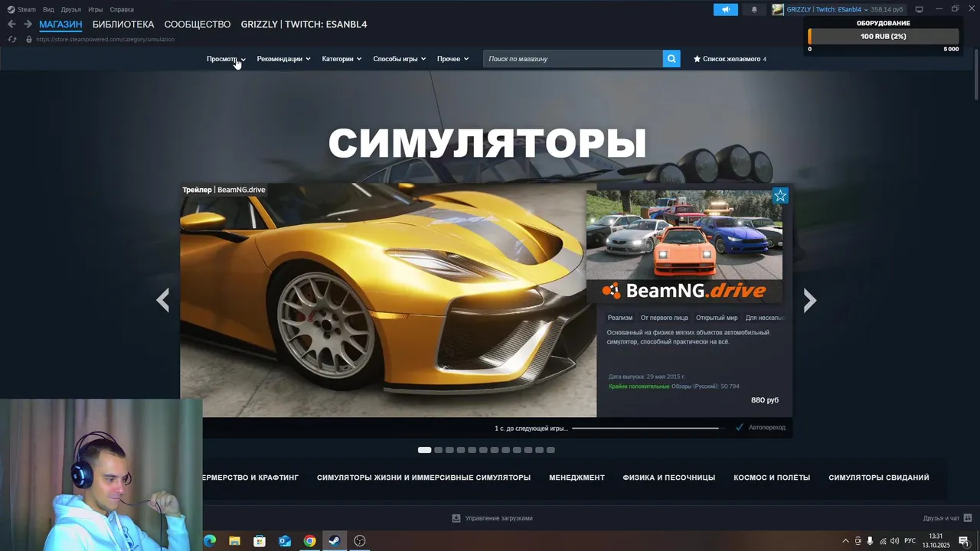Click the magnifier search button
The width and height of the screenshot is (980, 551).
pos(671,58)
